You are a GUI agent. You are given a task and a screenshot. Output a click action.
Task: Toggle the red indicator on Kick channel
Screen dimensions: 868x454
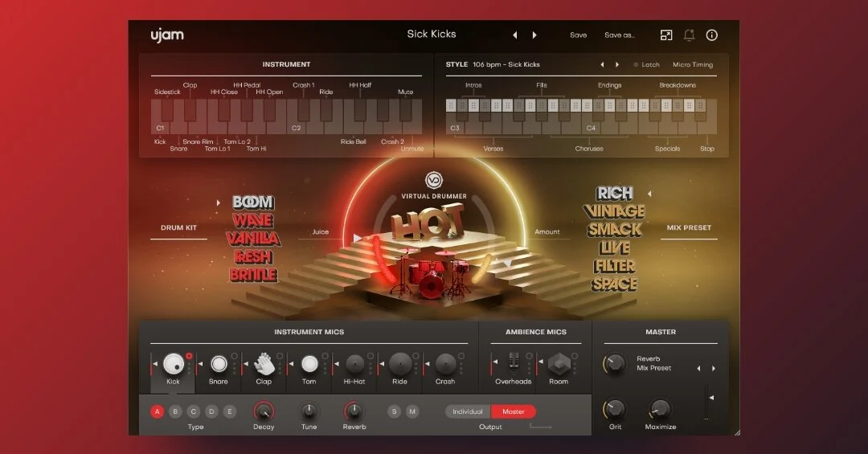(x=189, y=356)
